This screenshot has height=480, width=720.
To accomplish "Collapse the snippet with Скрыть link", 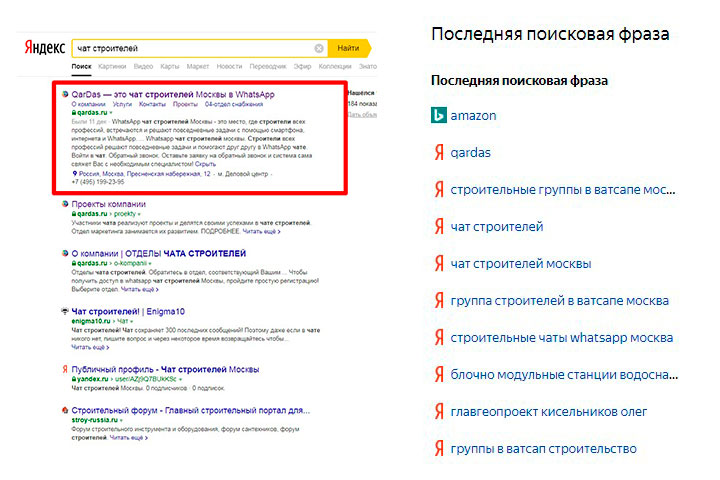I will coord(205,164).
